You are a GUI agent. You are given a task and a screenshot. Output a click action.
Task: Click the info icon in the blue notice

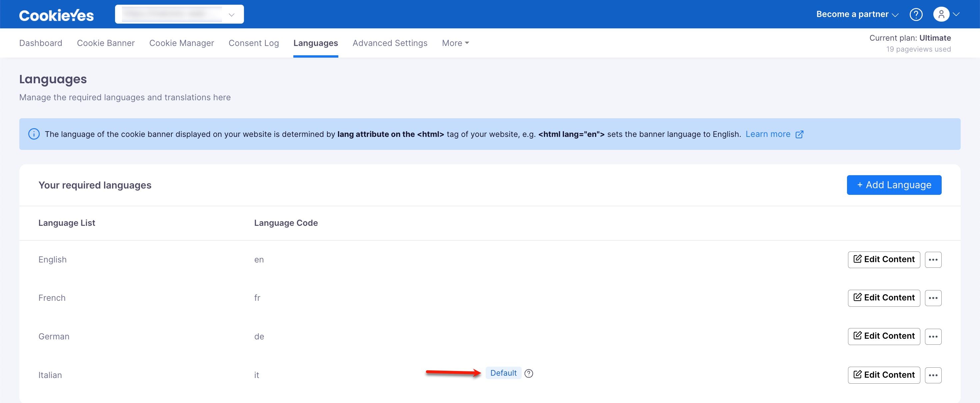(x=34, y=134)
